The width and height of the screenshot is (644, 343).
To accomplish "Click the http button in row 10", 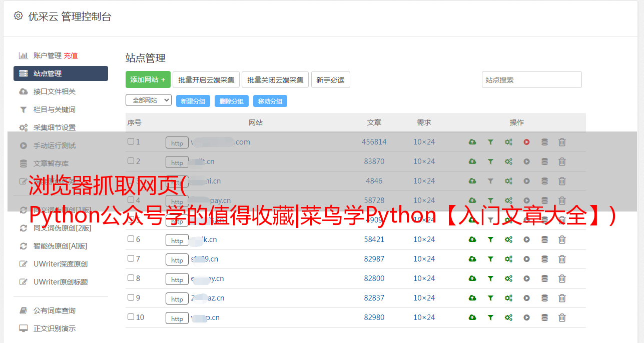I will point(177,318).
